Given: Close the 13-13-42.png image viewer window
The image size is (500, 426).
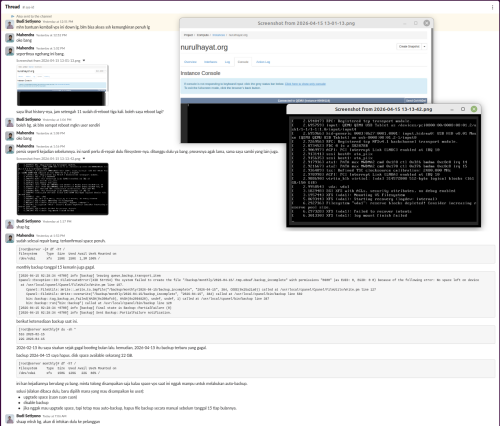Looking at the screenshot, I should coord(474,109).
